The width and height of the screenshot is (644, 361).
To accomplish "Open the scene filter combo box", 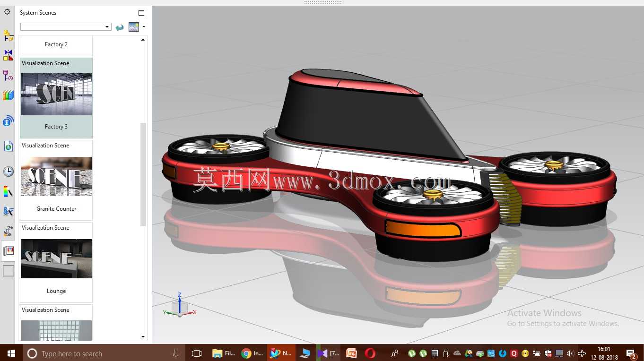I will (x=66, y=27).
